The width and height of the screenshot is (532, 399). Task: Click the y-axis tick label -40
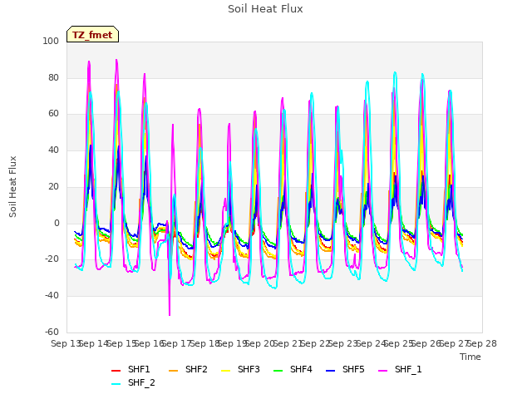[x=52, y=296]
